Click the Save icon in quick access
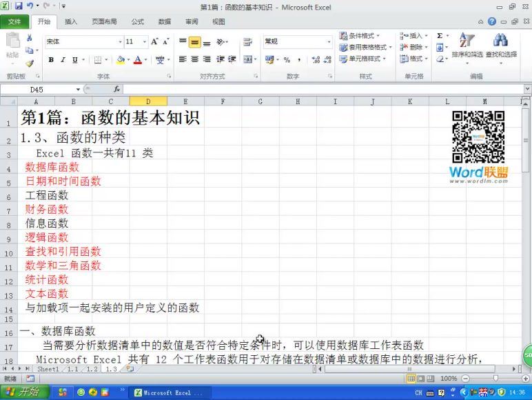This screenshot has width=532, height=400. coord(19,6)
